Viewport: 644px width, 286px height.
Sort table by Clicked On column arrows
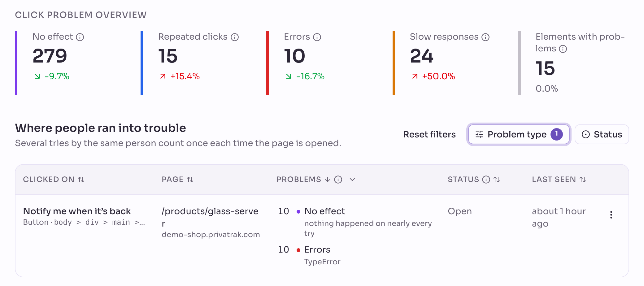pos(81,180)
